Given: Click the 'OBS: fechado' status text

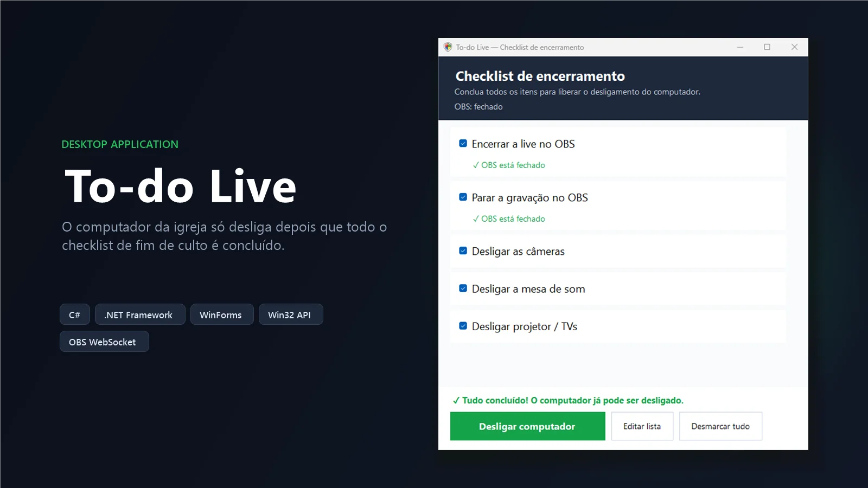Looking at the screenshot, I should (478, 107).
